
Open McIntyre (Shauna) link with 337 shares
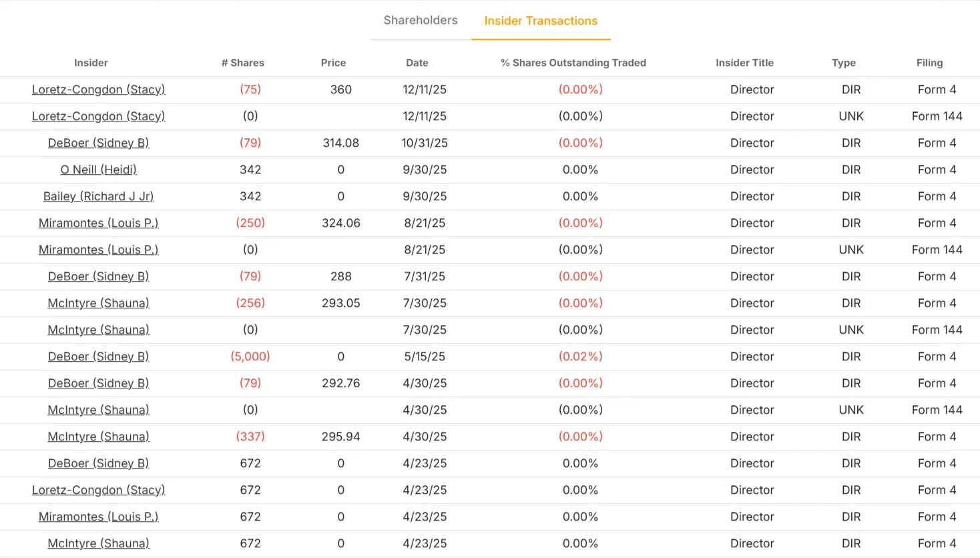coord(98,437)
